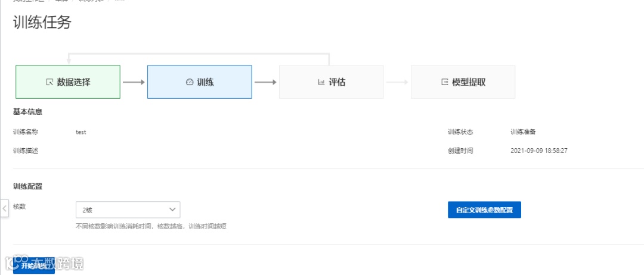Click the bar chart icon beside 评估
This screenshot has height=275, width=644.
coord(321,82)
